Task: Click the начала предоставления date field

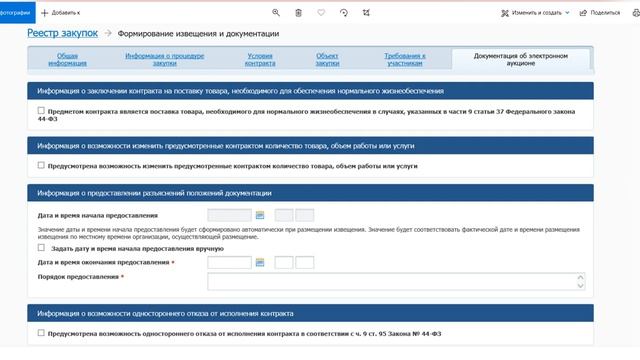Action: pos(229,215)
